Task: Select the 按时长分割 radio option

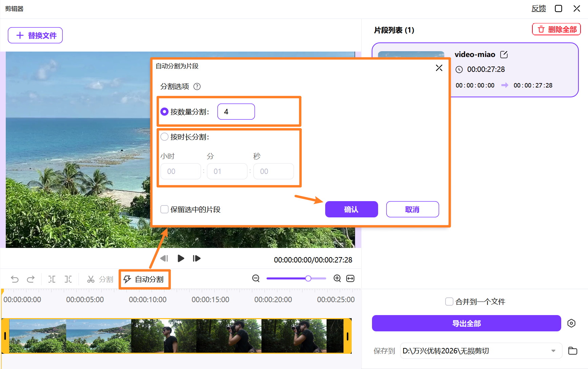Action: (164, 137)
